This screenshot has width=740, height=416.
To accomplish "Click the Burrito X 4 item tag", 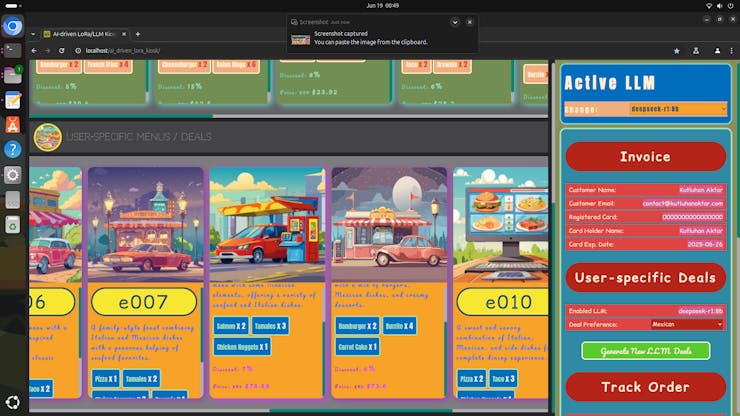I will [x=399, y=326].
